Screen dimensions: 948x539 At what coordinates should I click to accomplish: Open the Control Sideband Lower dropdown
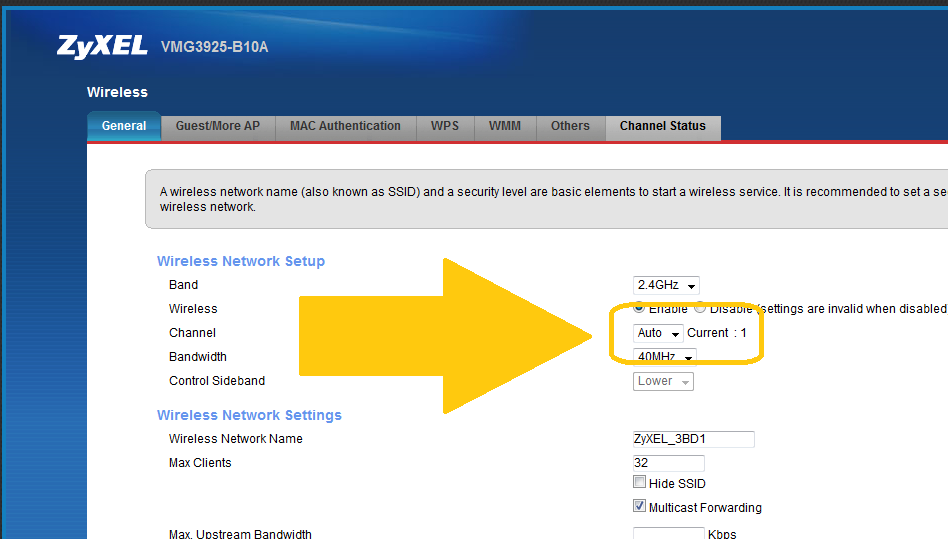coord(663,381)
